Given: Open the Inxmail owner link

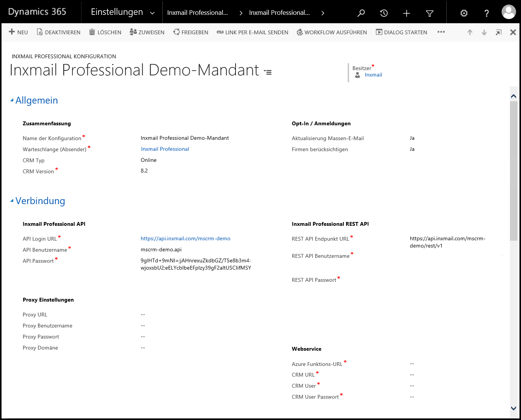Looking at the screenshot, I should tap(373, 75).
